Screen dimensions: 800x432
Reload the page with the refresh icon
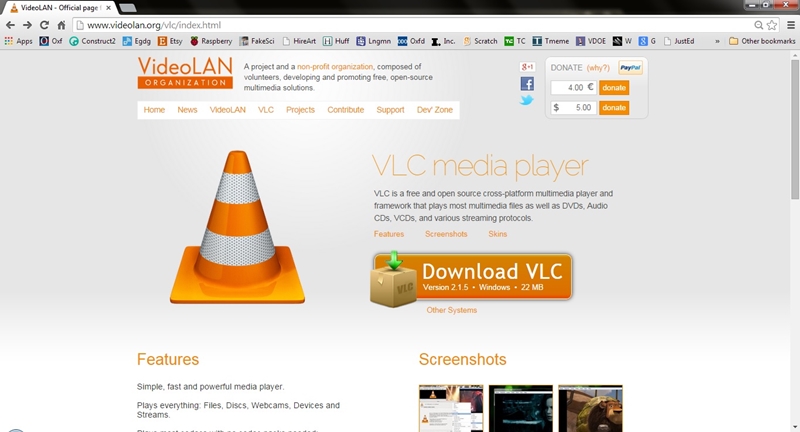coord(44,25)
